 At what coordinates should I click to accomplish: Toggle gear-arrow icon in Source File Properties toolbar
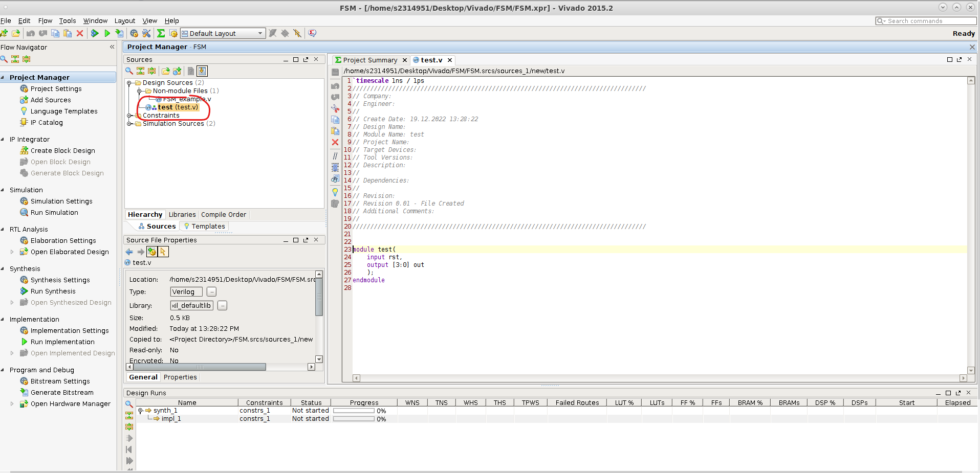pos(151,252)
